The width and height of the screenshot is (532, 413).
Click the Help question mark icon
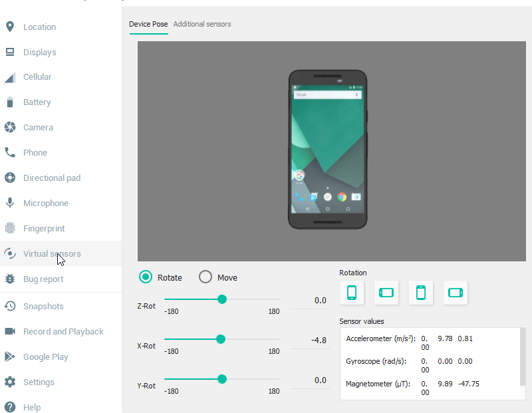pos(10,407)
